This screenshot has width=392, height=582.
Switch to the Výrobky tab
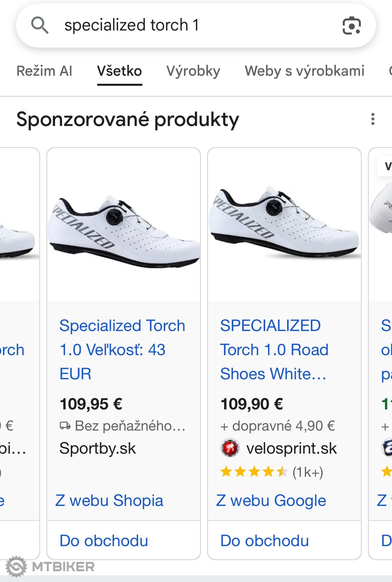[x=193, y=71]
